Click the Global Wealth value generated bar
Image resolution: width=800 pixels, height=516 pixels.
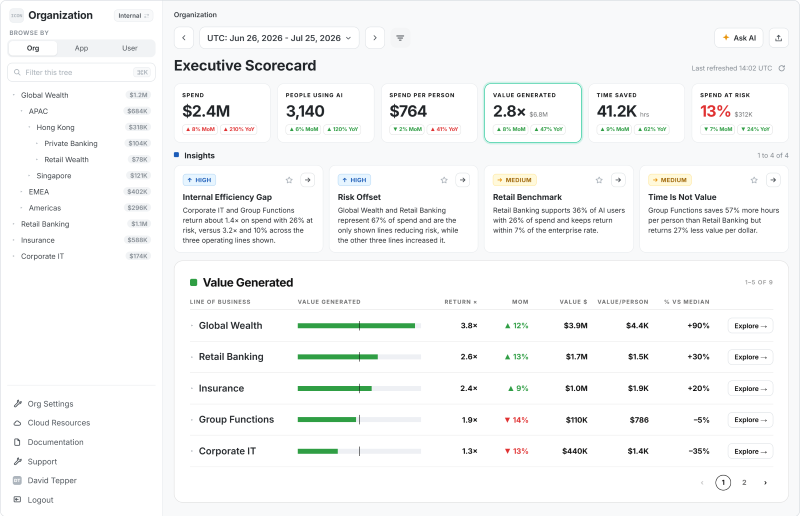pyautogui.click(x=359, y=326)
